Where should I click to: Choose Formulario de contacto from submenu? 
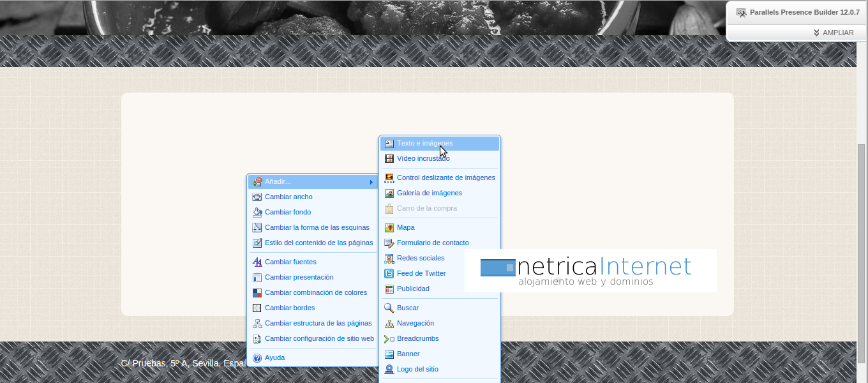[x=432, y=243]
